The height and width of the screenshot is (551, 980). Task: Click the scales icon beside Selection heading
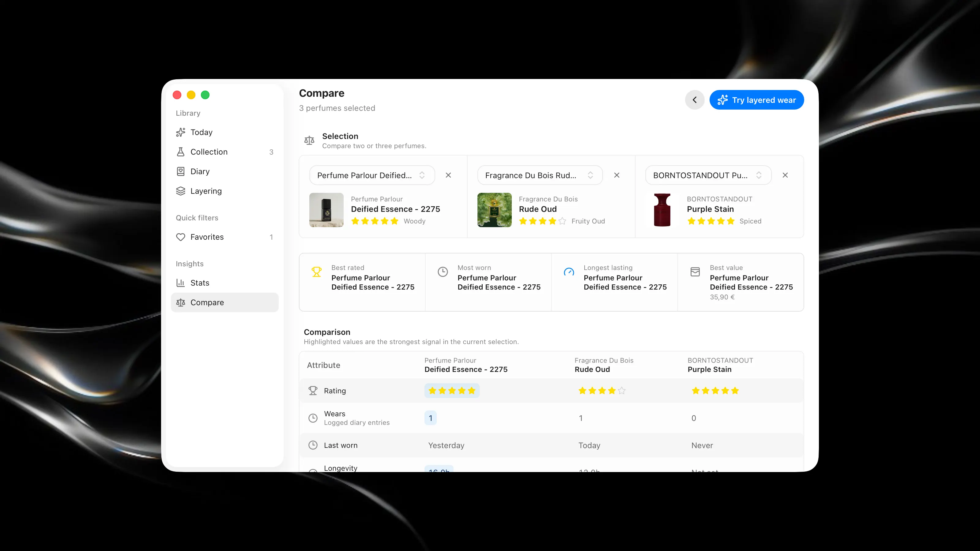[x=309, y=141]
